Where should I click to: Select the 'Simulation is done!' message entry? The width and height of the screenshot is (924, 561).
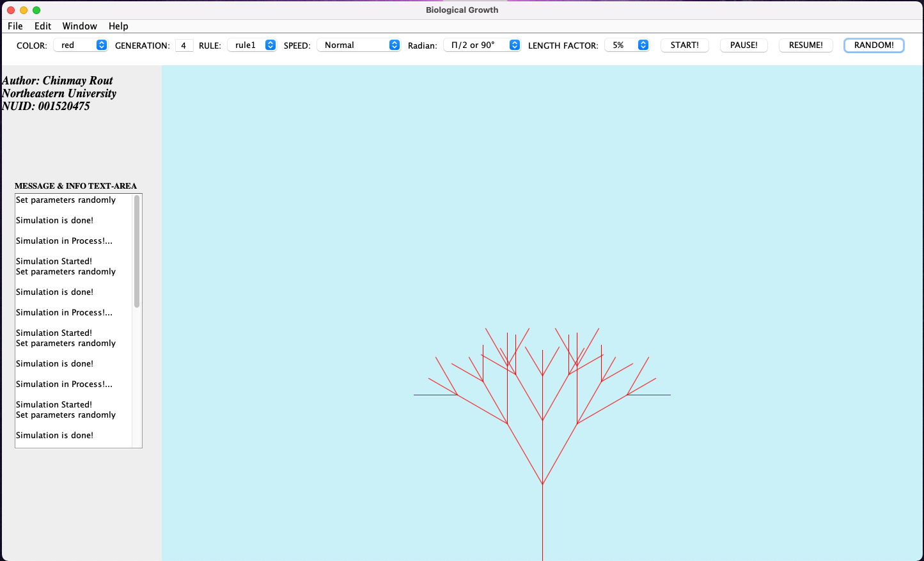54,220
